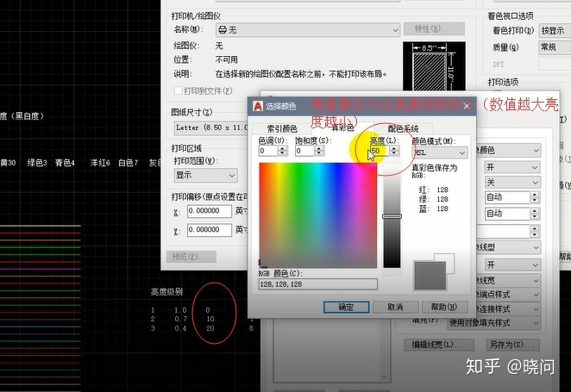Click the 预览(P) button

(x=191, y=257)
